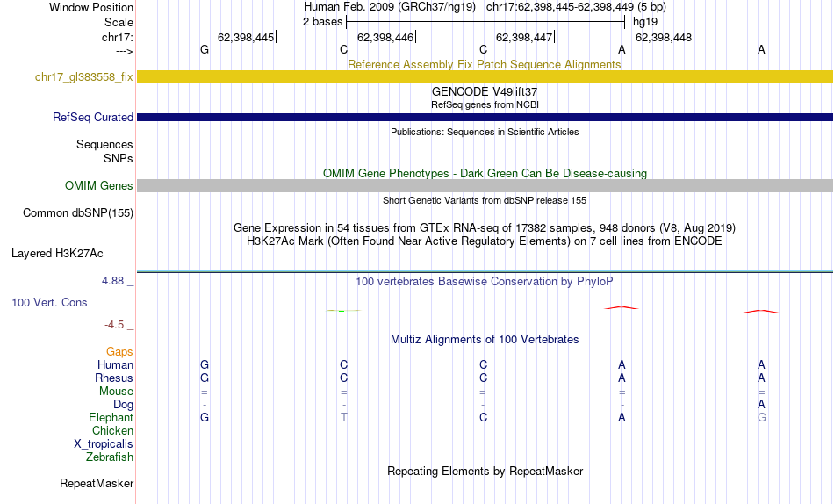Viewport: 834px width, 504px height.
Task: Click the Elephant G mismatch base at last column
Action: (x=762, y=418)
